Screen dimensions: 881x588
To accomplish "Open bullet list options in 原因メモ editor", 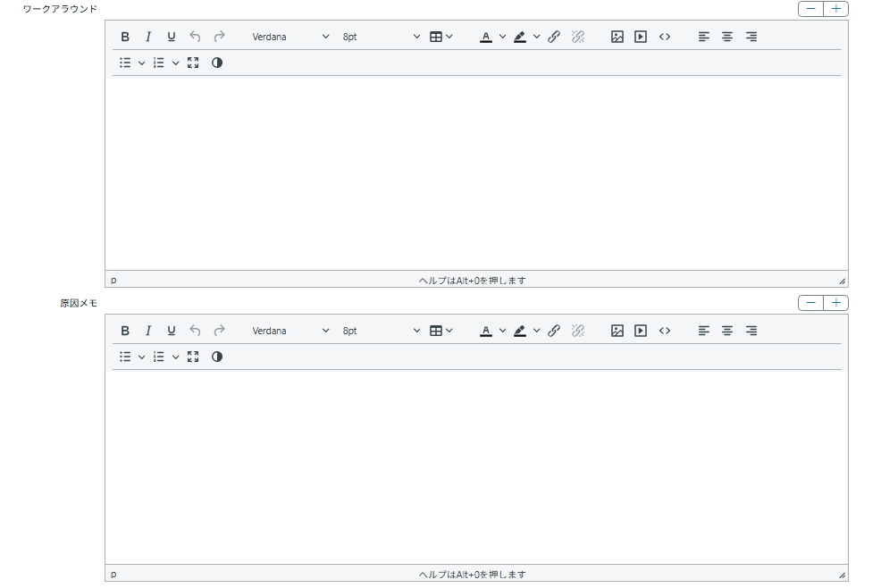I will pos(141,357).
